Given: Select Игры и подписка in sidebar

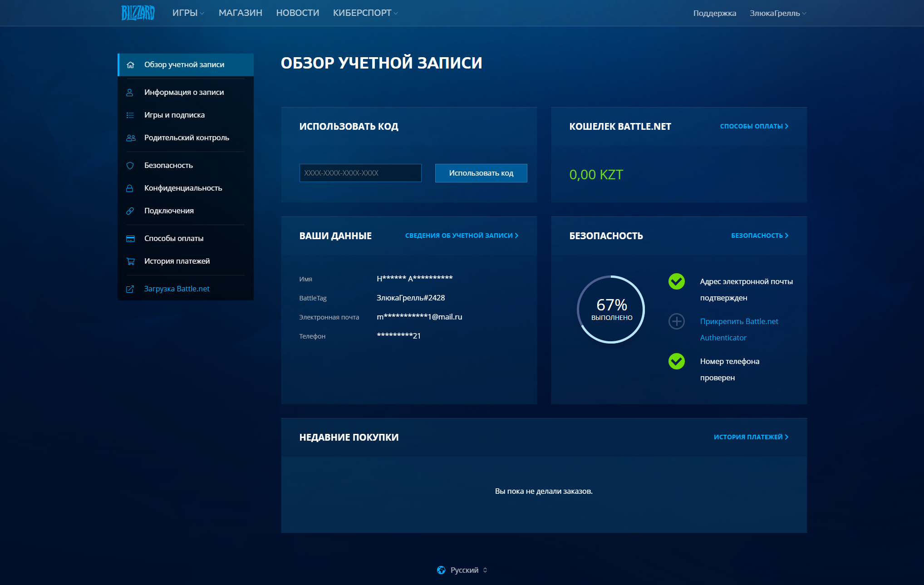Looking at the screenshot, I should (x=186, y=115).
